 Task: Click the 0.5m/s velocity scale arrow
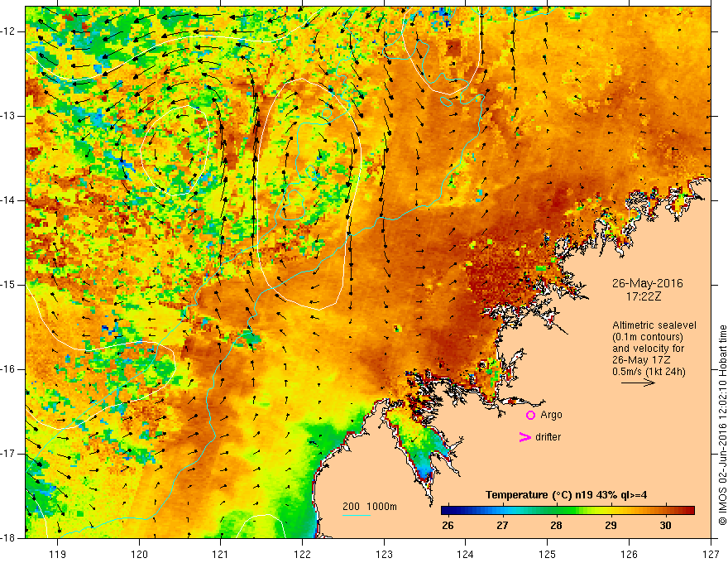(x=638, y=383)
